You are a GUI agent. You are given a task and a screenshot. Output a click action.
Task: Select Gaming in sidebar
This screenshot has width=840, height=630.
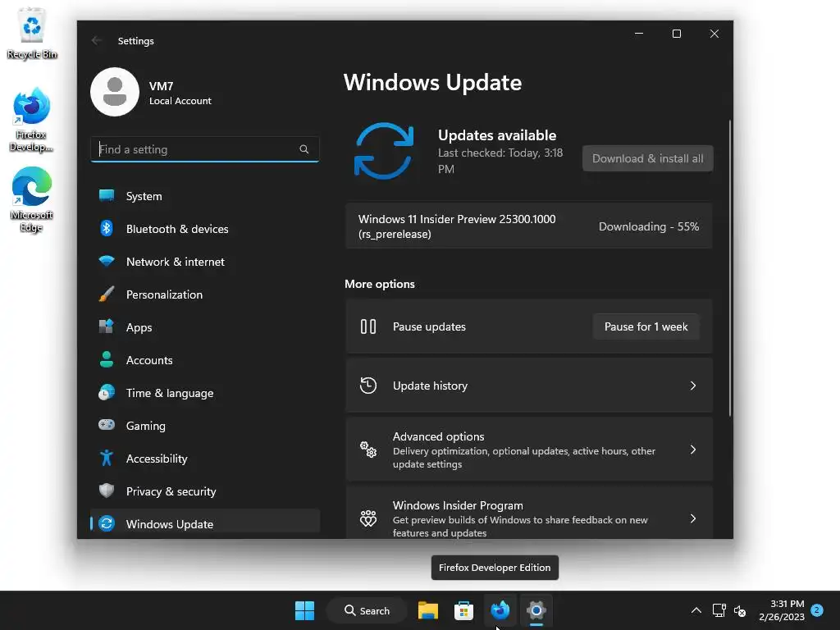click(x=205, y=426)
